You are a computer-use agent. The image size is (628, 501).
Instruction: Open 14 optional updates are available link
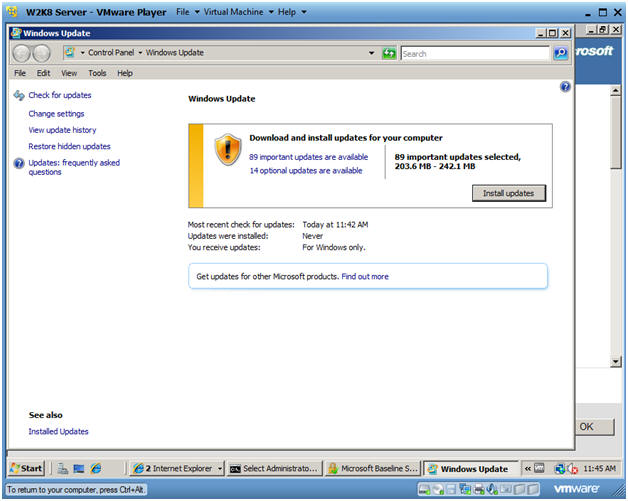[x=306, y=171]
